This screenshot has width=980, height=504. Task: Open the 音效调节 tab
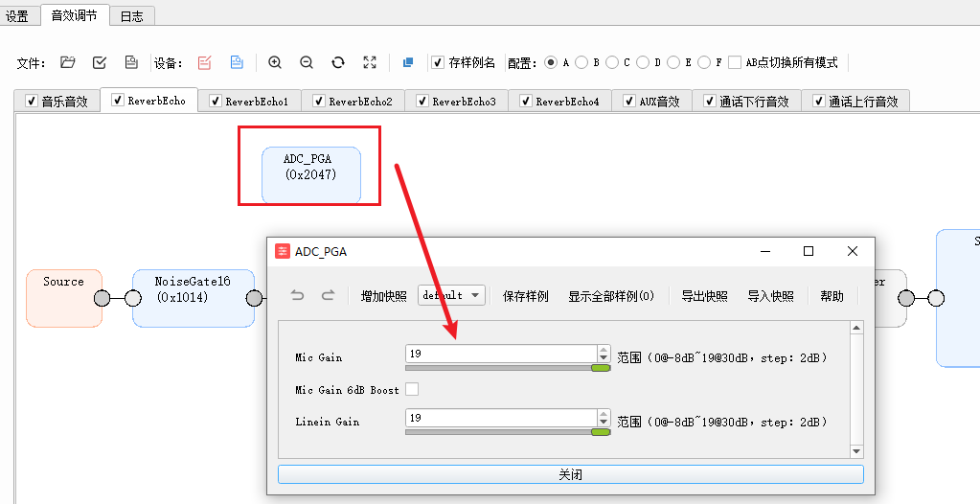75,15
